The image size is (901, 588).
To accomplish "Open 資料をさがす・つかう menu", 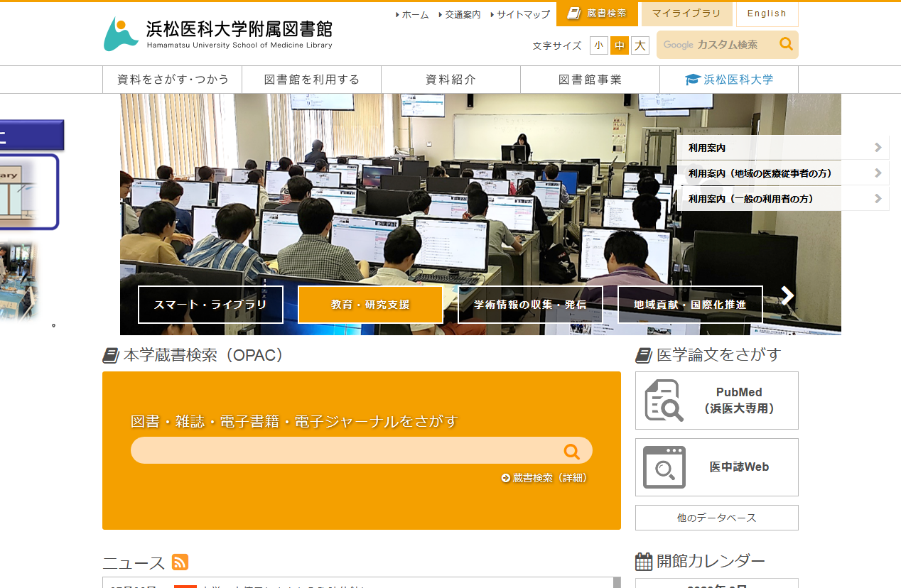I will click(173, 80).
